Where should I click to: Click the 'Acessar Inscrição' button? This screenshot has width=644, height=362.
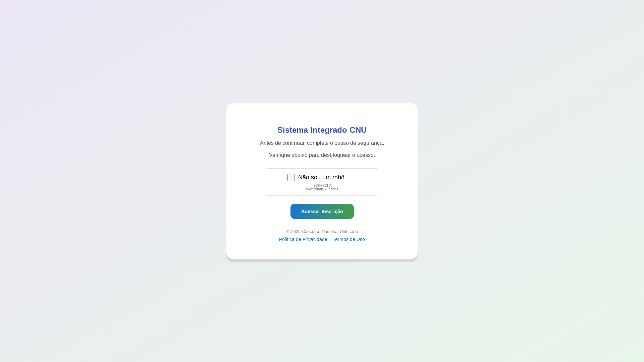tap(322, 211)
